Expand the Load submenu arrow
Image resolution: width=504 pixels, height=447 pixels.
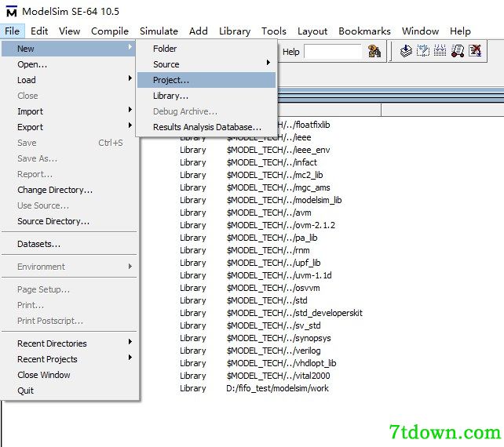pyautogui.click(x=130, y=78)
